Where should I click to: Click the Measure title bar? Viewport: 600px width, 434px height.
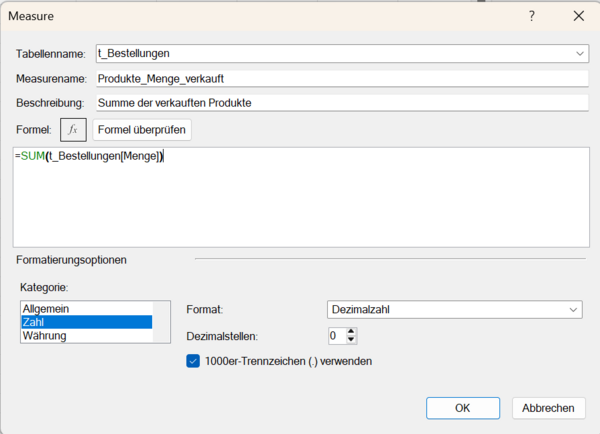click(250, 16)
